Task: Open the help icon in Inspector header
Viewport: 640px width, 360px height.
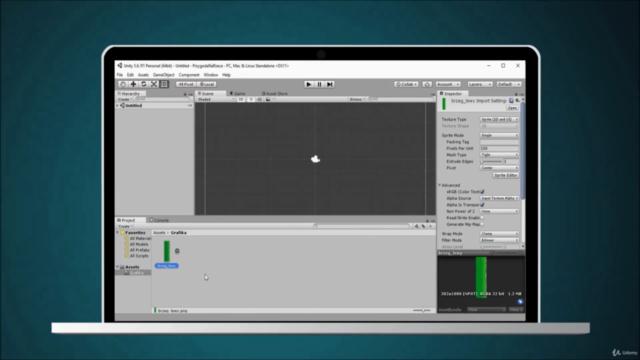Action: pyautogui.click(x=511, y=100)
